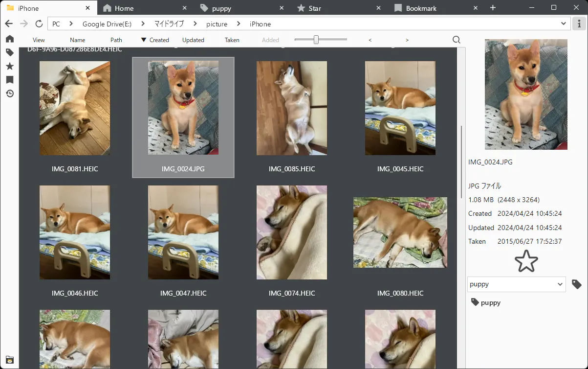Open the View menu
The height and width of the screenshot is (369, 588).
click(x=39, y=40)
